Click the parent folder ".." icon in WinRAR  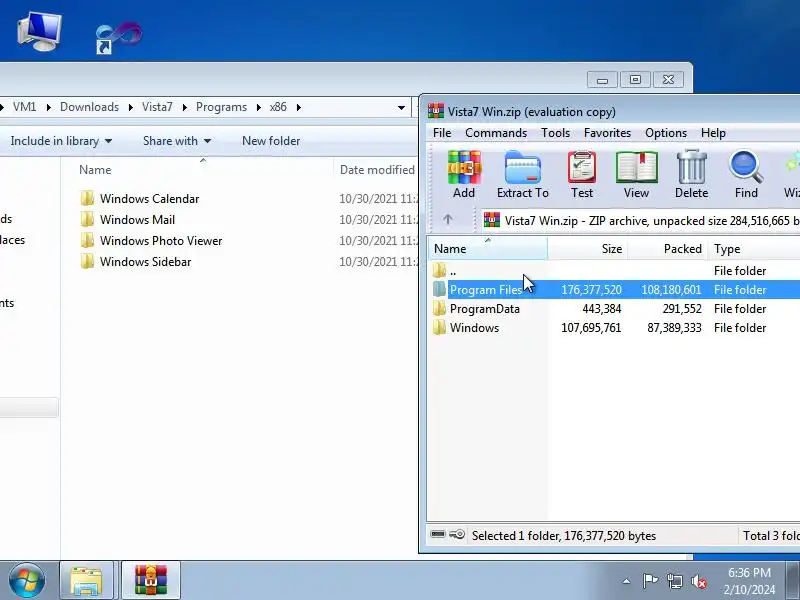439,270
